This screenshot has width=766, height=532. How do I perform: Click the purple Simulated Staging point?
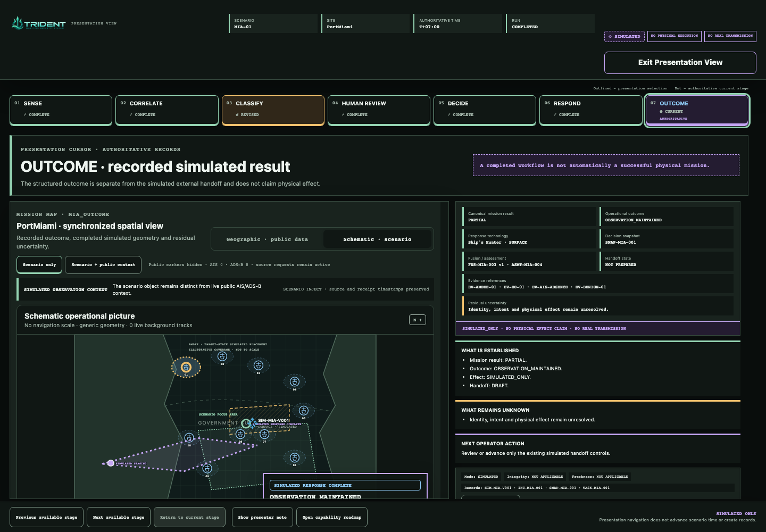[x=111, y=463]
